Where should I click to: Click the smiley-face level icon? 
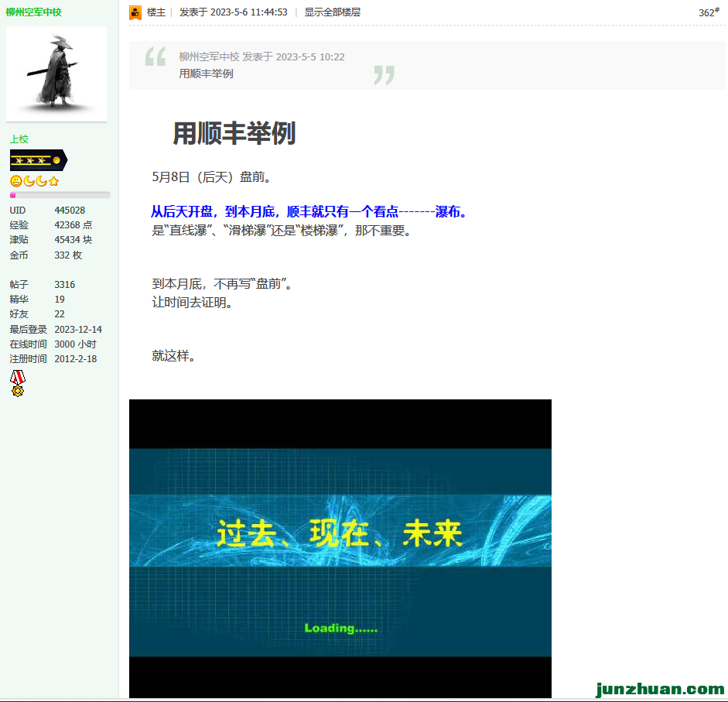[15, 181]
